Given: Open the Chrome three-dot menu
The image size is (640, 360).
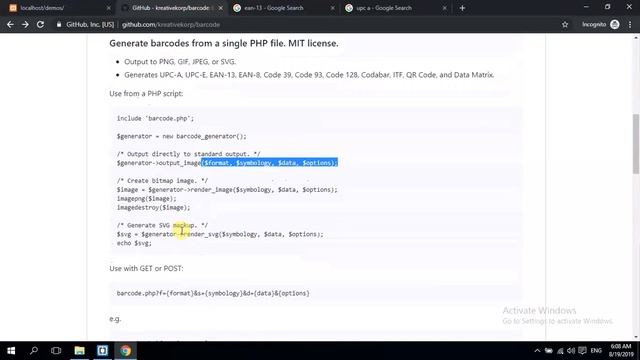Looking at the screenshot, I should (630, 24).
